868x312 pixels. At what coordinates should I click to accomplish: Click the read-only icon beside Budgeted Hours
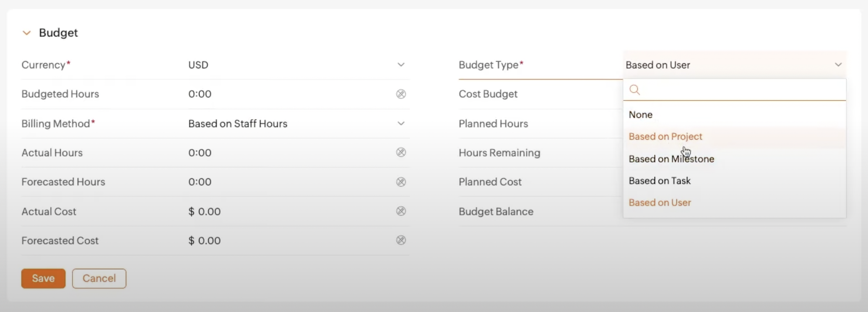401,94
